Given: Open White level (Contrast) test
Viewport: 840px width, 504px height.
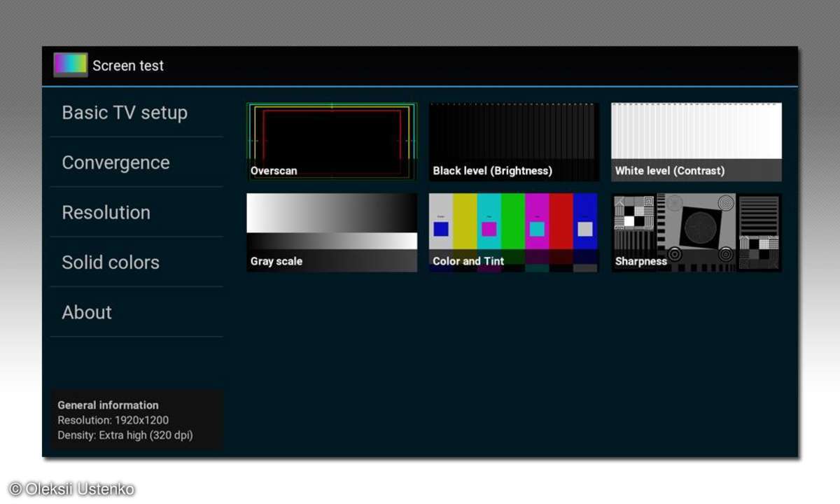Looking at the screenshot, I should 696,142.
